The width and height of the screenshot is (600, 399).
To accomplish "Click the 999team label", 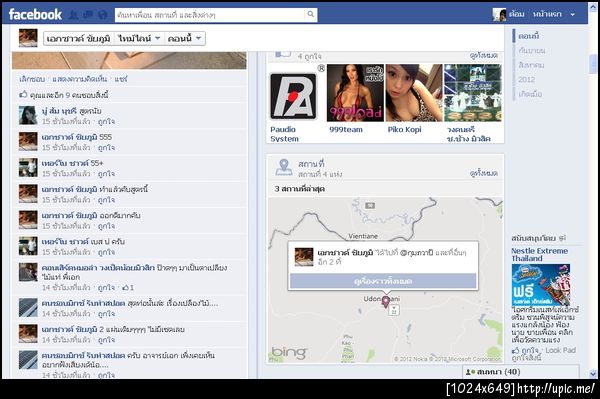I will pos(346,130).
